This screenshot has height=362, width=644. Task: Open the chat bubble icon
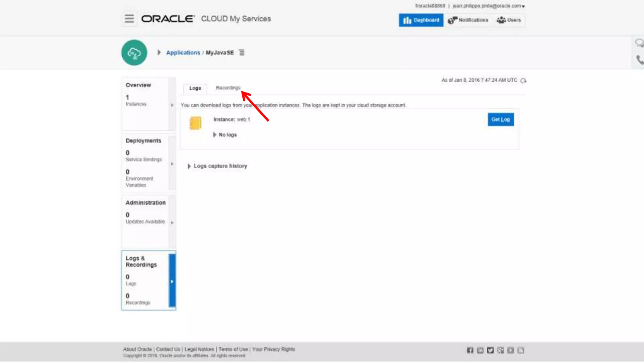639,43
